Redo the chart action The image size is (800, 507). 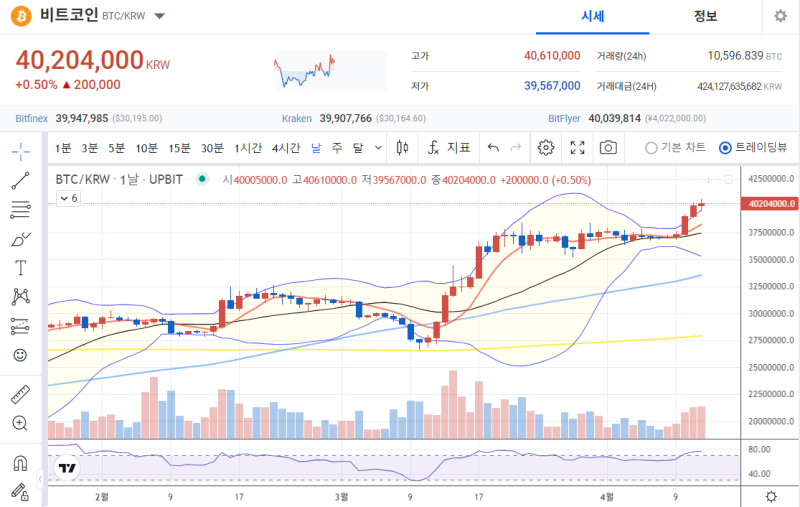tap(516, 148)
